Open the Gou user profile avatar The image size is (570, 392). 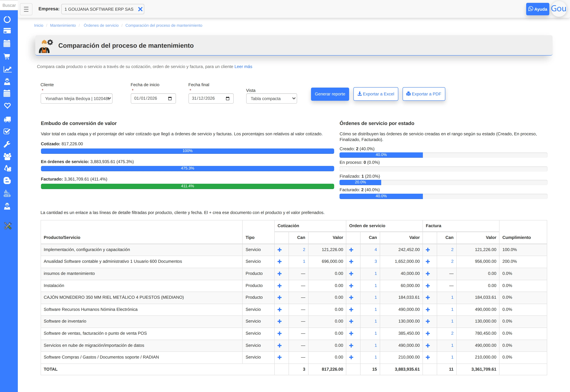point(559,9)
